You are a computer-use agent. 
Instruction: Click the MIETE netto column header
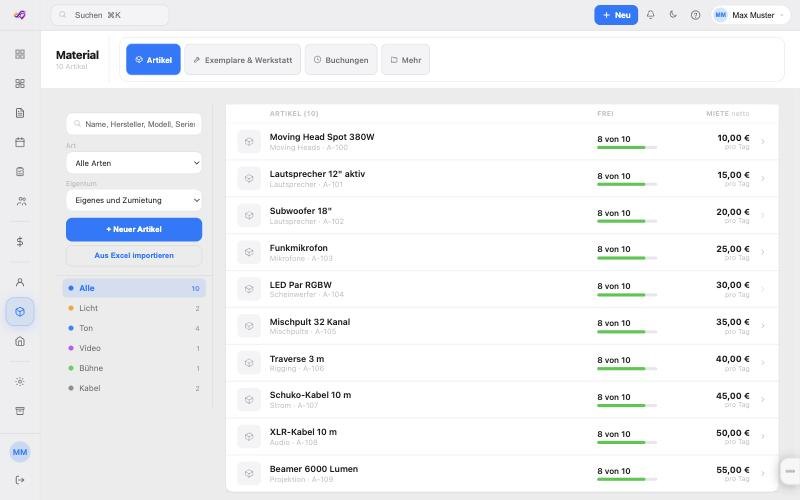click(x=728, y=114)
